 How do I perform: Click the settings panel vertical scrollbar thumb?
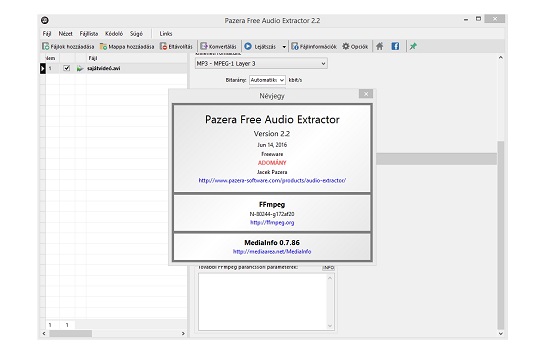[501, 235]
